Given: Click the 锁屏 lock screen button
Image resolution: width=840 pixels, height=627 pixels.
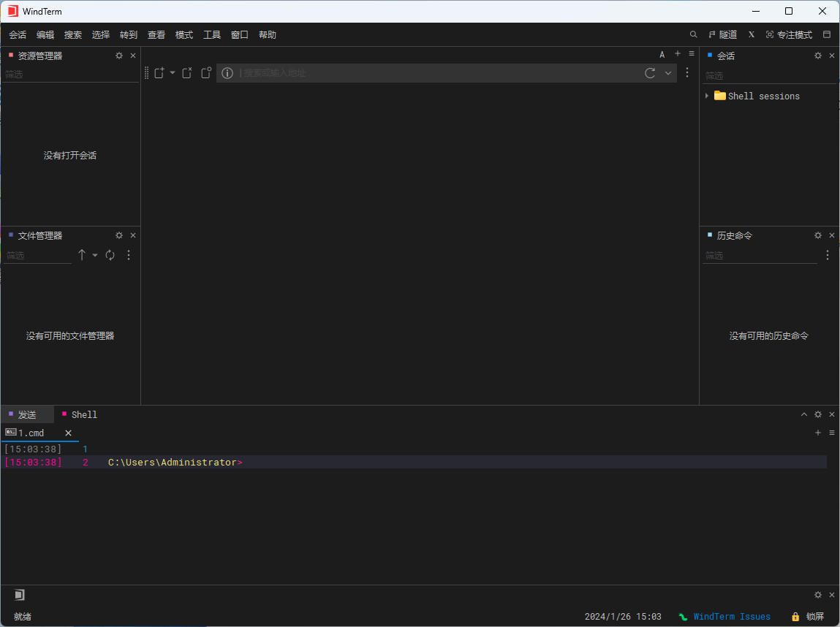Looking at the screenshot, I should [x=809, y=617].
